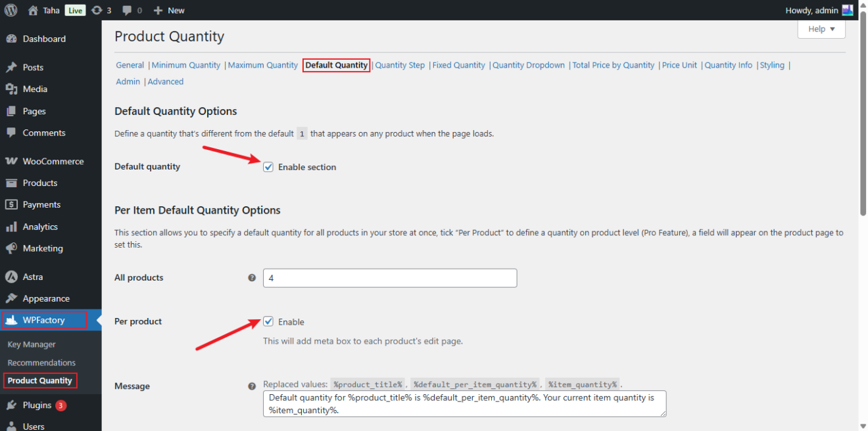Screen dimensions: 868x431
Task: Expand the Howdy, admin menu
Action: click(x=813, y=10)
